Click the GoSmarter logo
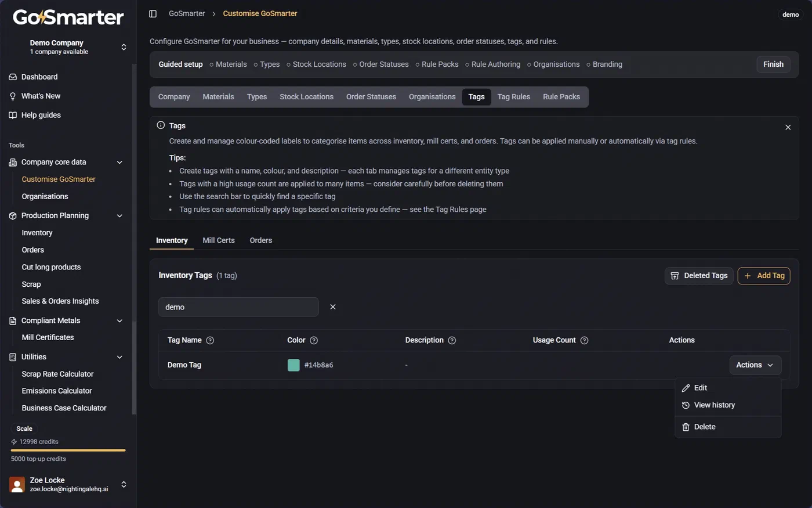This screenshot has height=508, width=812. [x=68, y=17]
